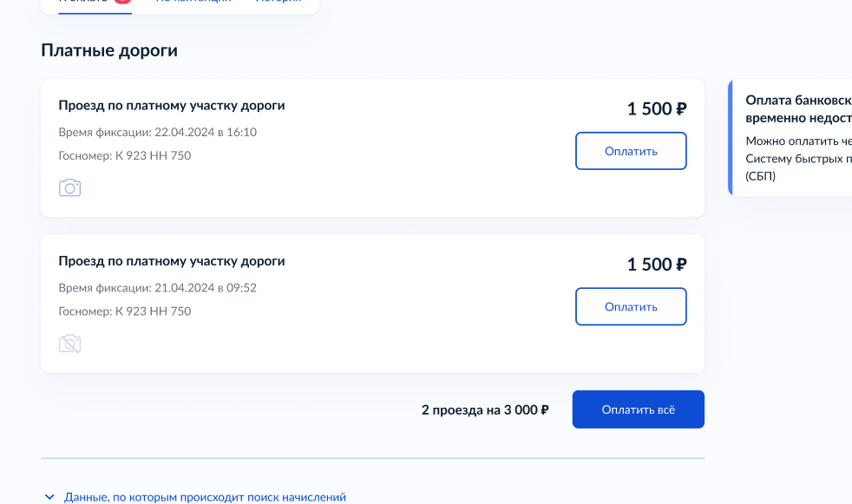Click Госномер К 923 НН 750 in first card
Viewport: 852px width, 504px height.
tap(125, 156)
